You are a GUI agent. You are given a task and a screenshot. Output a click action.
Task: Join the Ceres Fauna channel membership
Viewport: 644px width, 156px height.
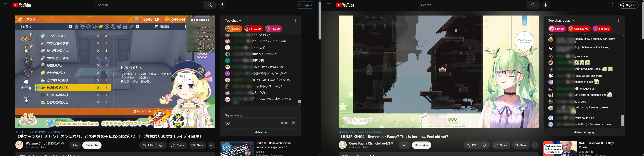point(404,145)
